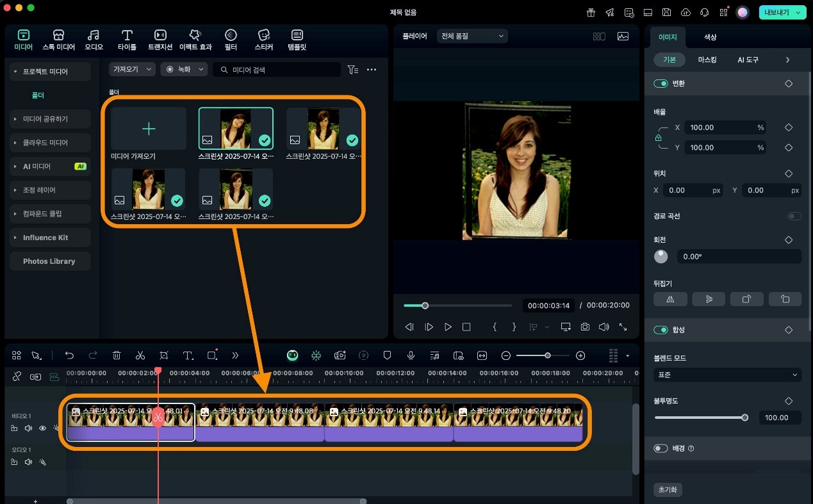Viewport: 813px width, 504px height.
Task: Click the microphone voiceover icon
Action: click(x=411, y=355)
